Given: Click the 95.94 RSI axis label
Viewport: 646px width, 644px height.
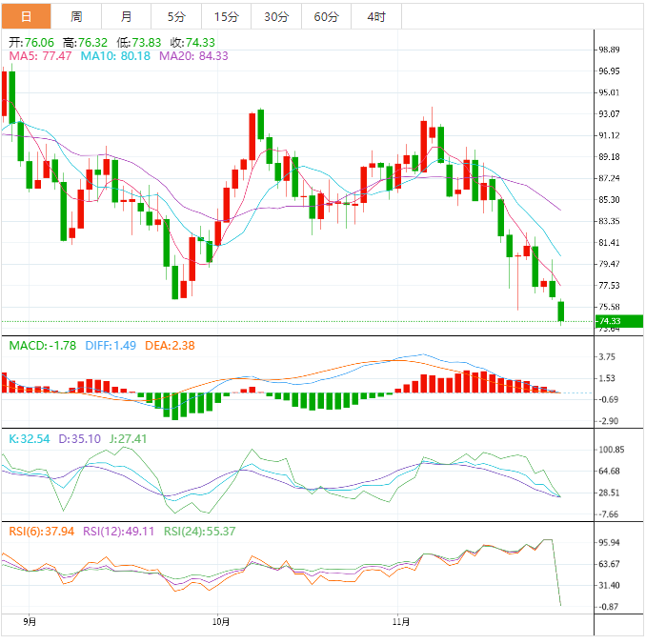Looking at the screenshot, I should tap(609, 542).
